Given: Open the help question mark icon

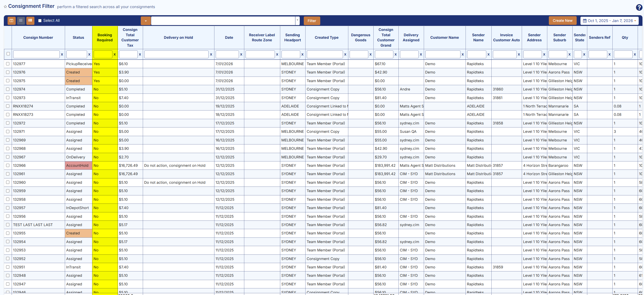Looking at the screenshot, I should 639,7.
